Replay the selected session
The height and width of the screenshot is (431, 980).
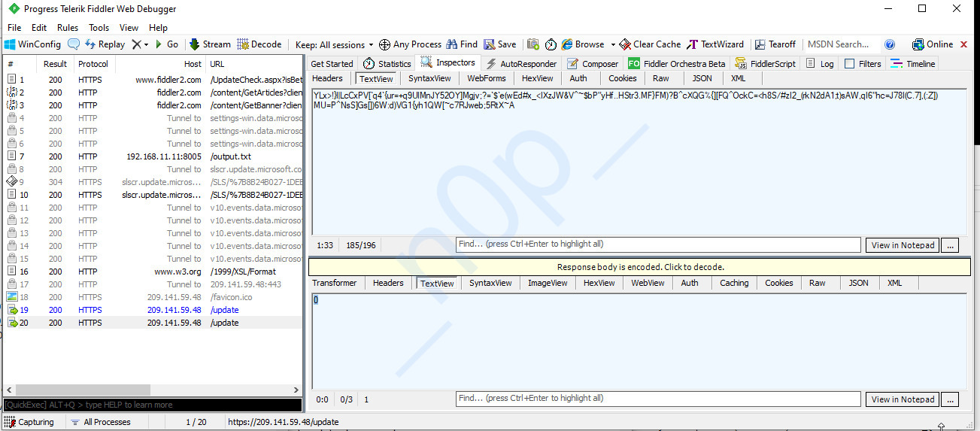[105, 44]
